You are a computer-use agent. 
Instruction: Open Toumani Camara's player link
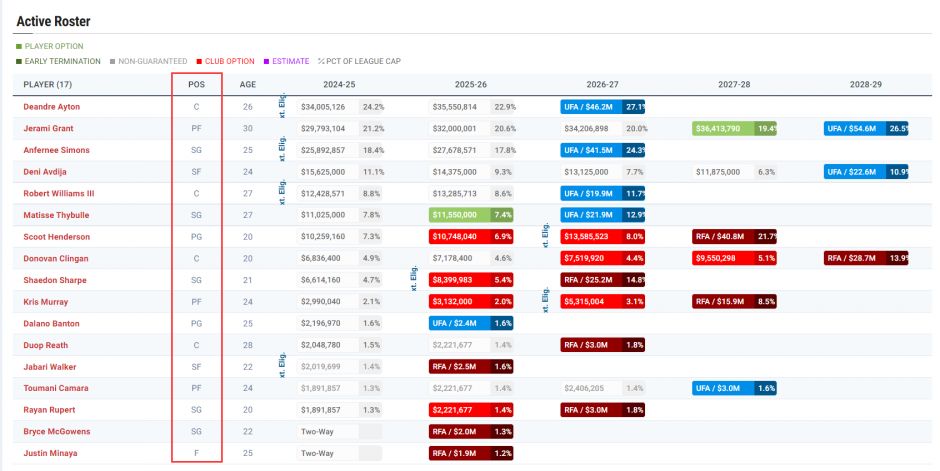pyautogui.click(x=56, y=388)
